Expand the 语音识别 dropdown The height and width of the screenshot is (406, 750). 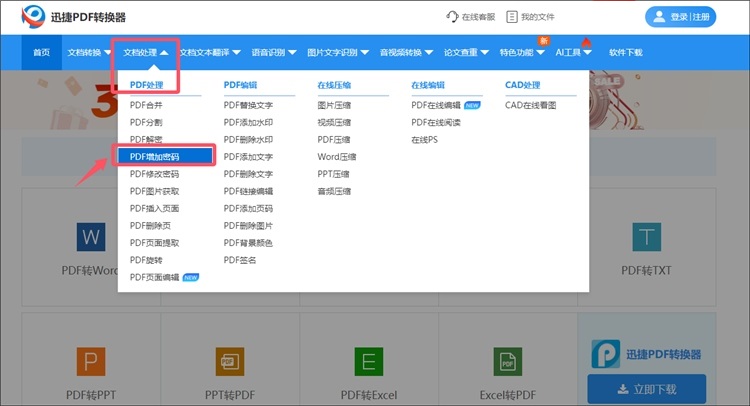click(274, 52)
